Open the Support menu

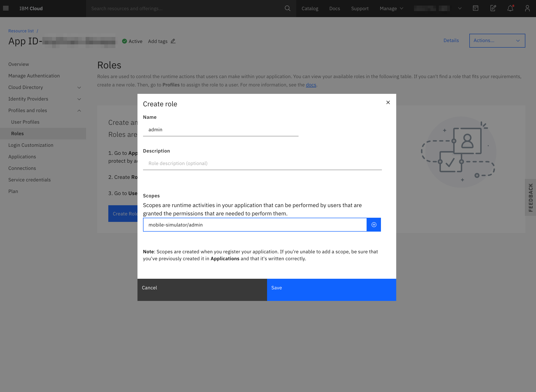click(360, 8)
